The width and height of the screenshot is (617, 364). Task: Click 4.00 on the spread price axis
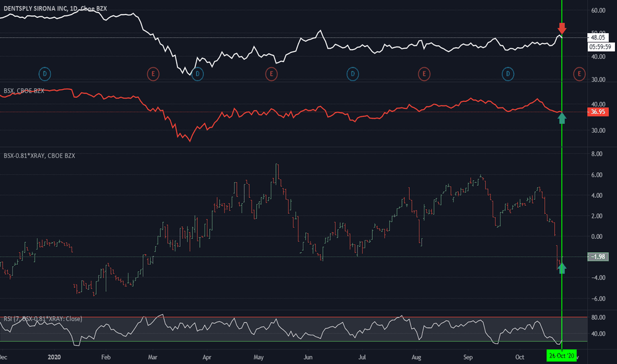point(597,195)
